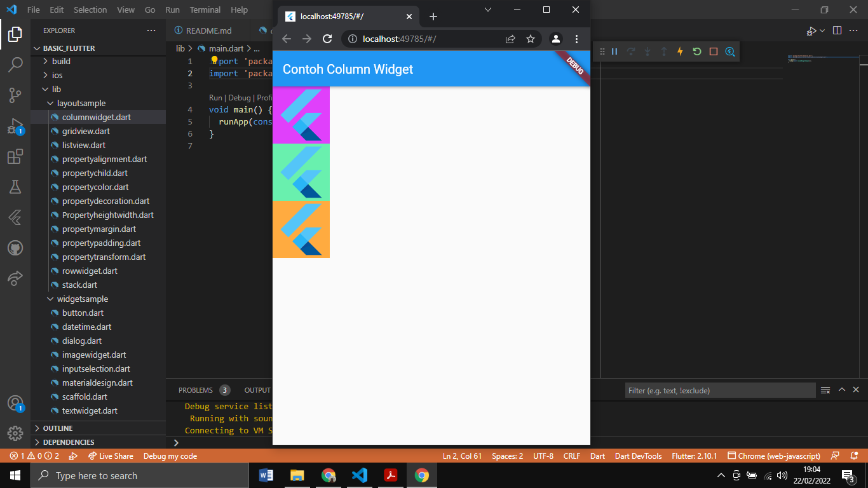This screenshot has width=868, height=488.
Task: Open the Terminal menu
Action: [205, 10]
